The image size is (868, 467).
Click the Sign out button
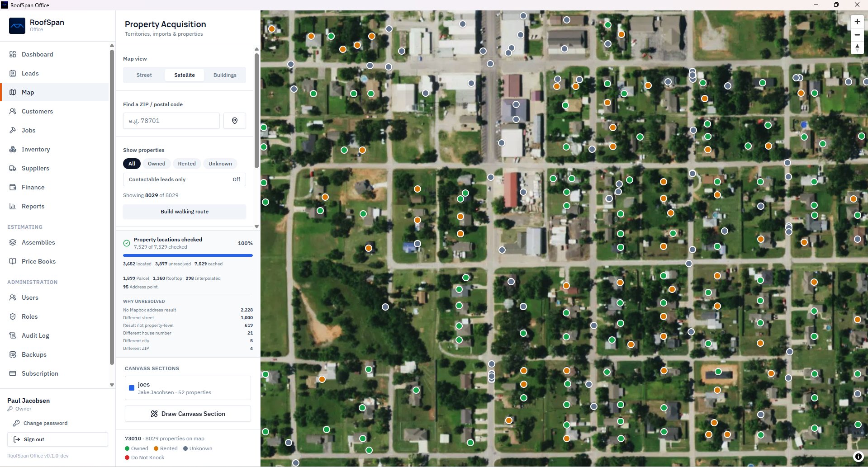(x=57, y=439)
